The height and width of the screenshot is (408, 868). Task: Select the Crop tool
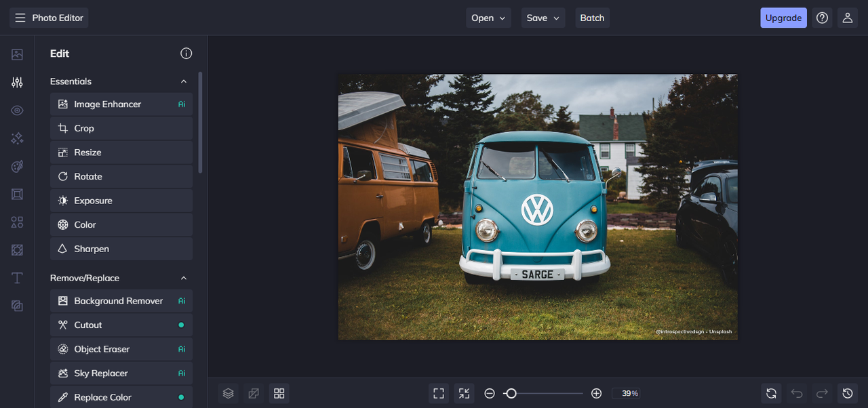121,128
